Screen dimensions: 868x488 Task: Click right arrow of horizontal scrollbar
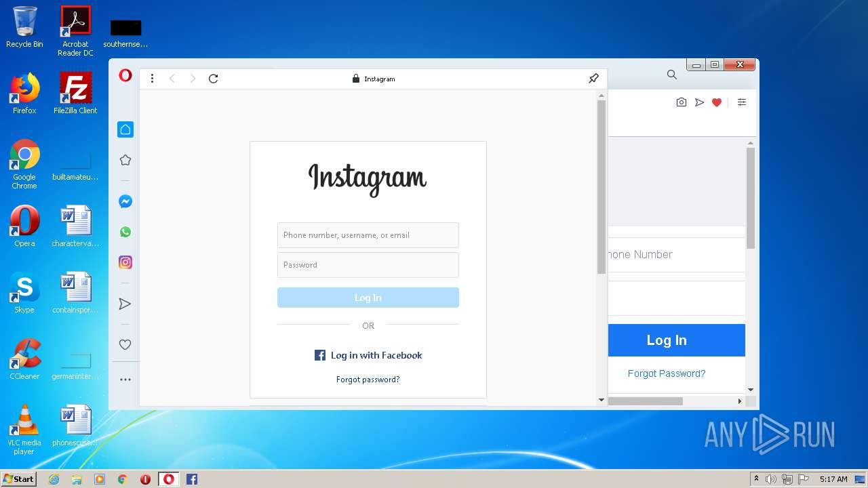[740, 401]
